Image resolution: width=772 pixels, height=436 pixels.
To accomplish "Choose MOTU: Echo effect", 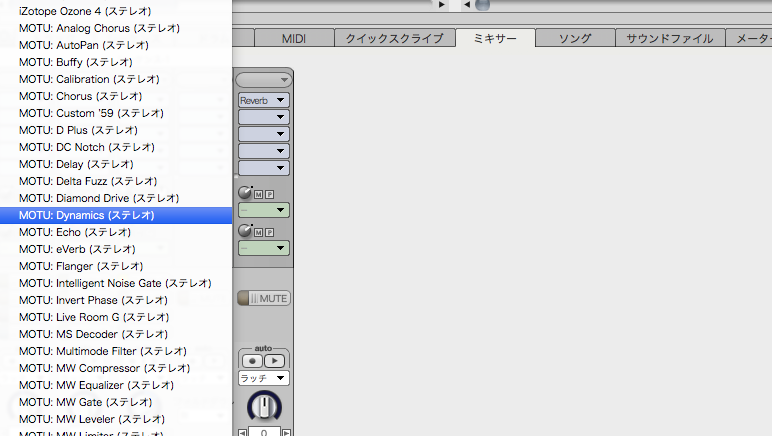I will click(x=116, y=232).
